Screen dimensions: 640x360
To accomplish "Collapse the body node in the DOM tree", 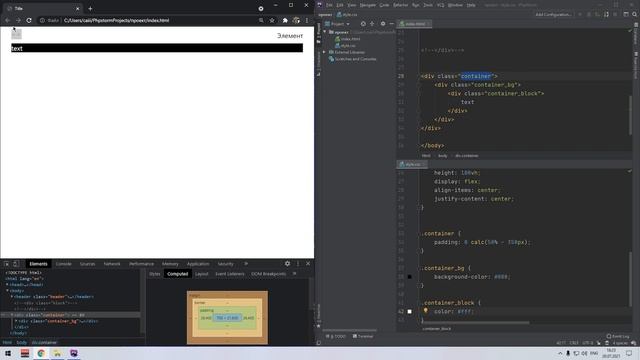I will (x=7, y=291).
